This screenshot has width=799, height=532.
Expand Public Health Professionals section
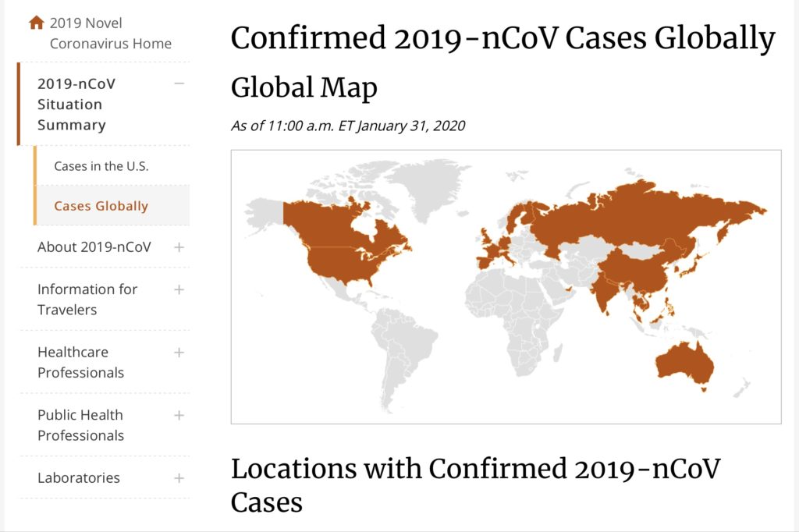click(x=179, y=415)
